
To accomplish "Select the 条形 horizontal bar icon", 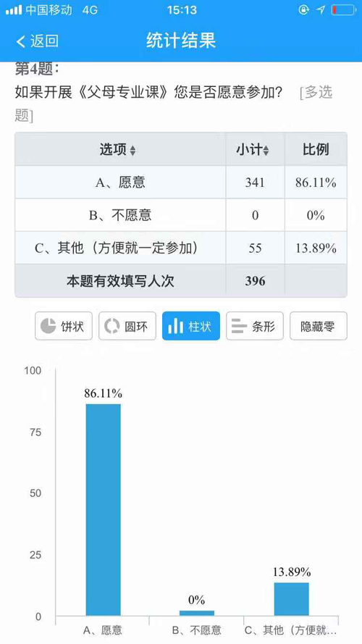I will tap(239, 326).
